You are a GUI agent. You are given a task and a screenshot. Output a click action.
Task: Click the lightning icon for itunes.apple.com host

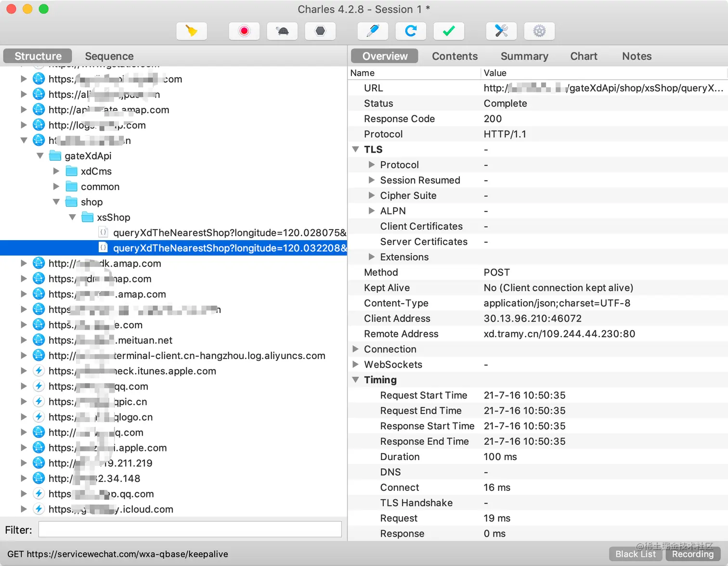coord(39,371)
